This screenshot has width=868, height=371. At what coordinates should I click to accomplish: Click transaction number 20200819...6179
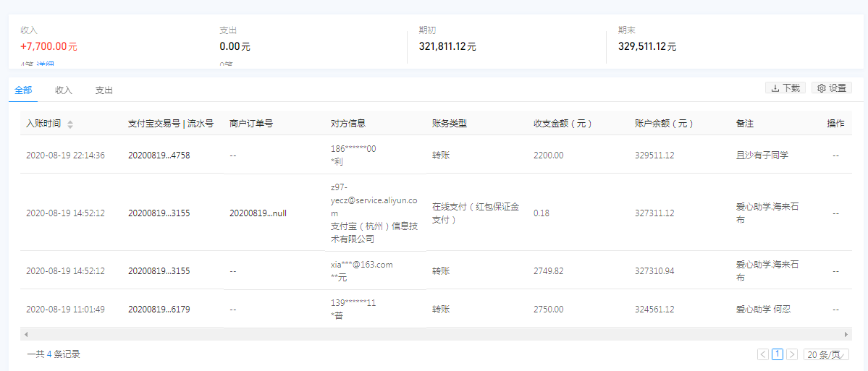[x=159, y=309]
